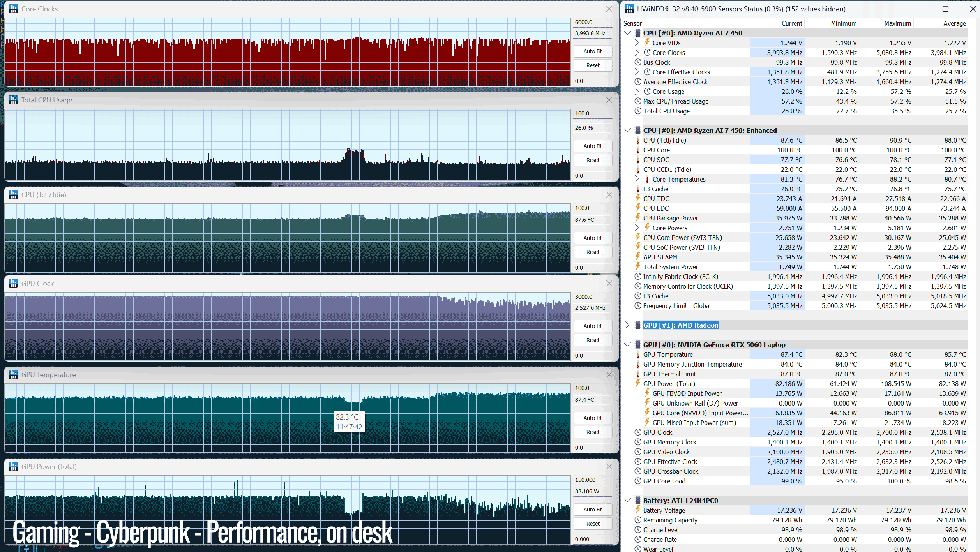
Task: Expand the Core Powers sensor row
Action: click(637, 228)
